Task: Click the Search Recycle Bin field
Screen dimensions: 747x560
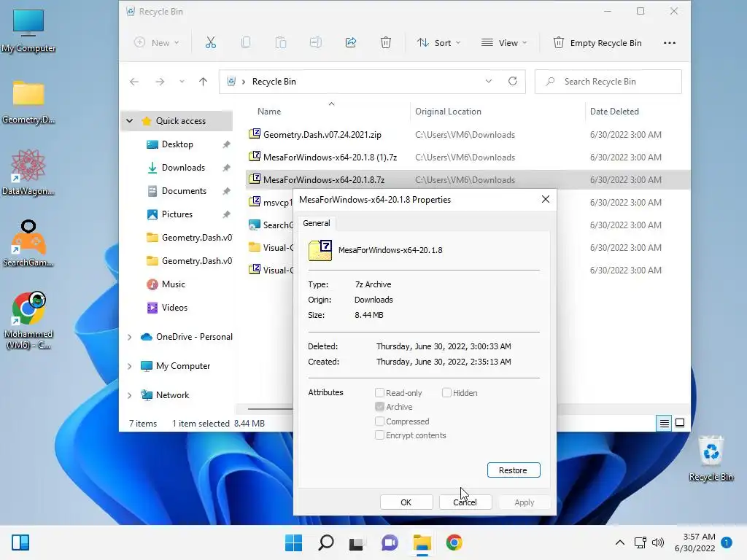Action: 608,82
